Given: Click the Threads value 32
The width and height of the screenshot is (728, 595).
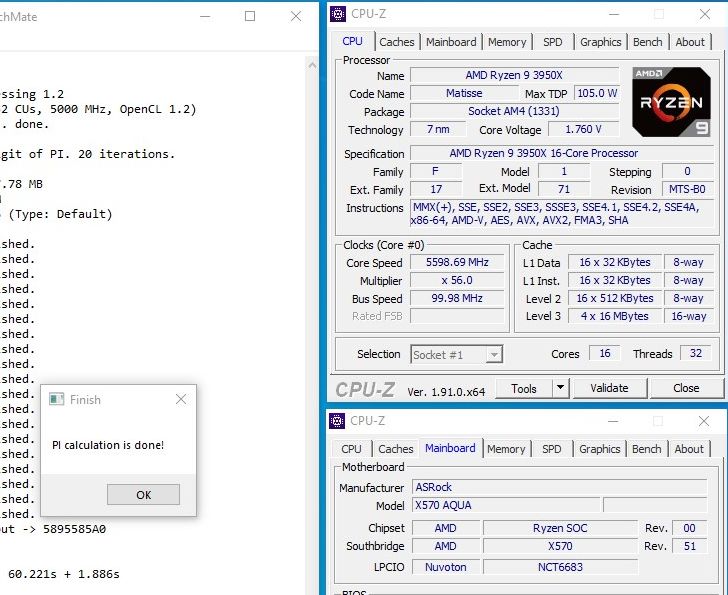Looking at the screenshot, I should point(696,354).
